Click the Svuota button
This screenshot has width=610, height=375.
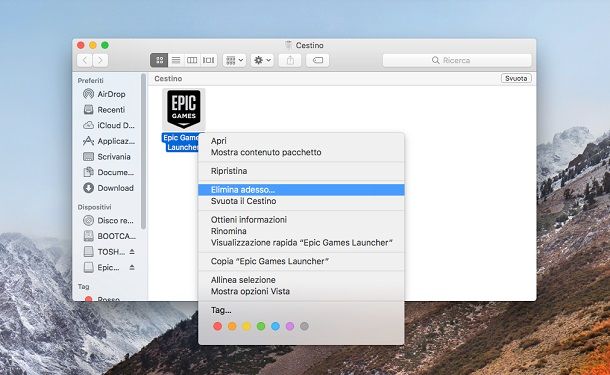pos(516,78)
